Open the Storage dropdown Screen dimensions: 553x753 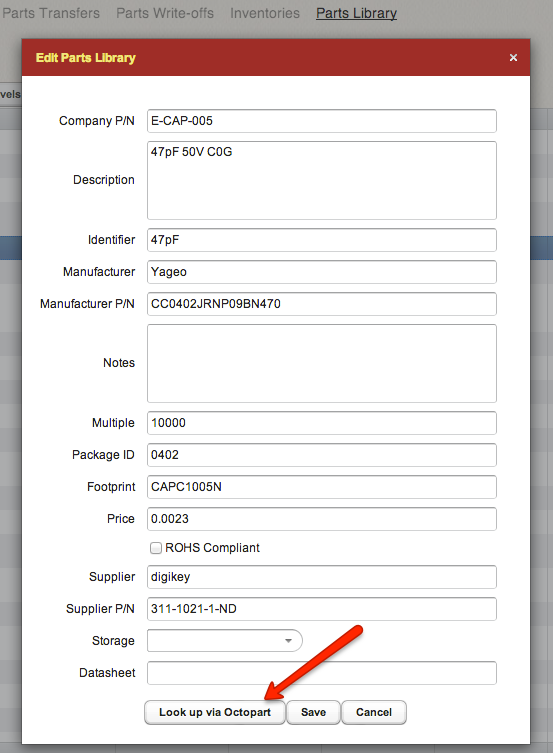[x=225, y=641]
